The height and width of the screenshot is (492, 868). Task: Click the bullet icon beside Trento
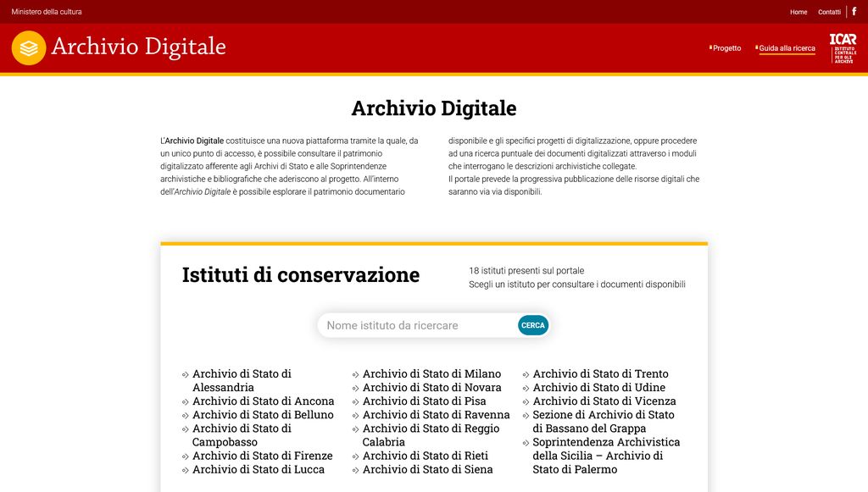point(526,375)
